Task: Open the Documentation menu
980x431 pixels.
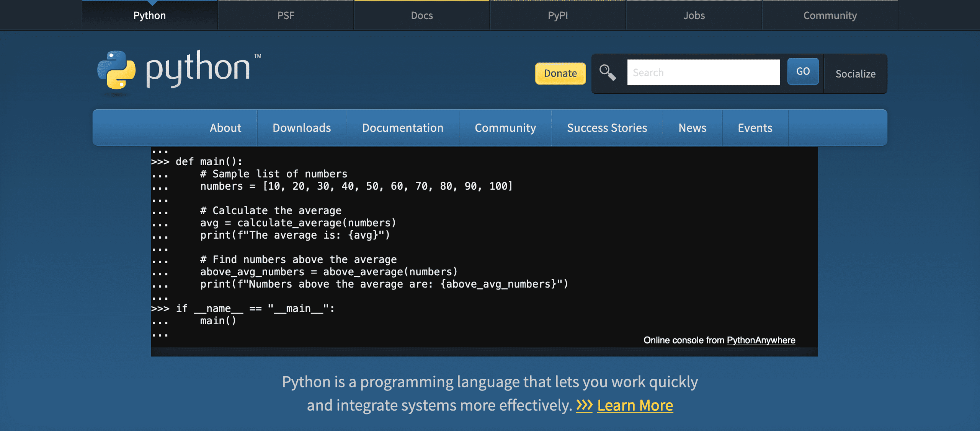Action: (403, 128)
